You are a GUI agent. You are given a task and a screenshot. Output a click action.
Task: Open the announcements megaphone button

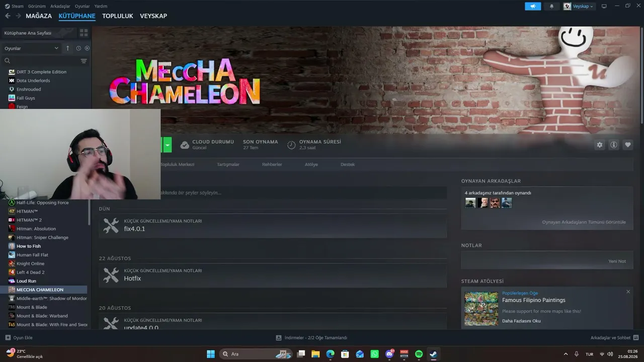coord(533,6)
